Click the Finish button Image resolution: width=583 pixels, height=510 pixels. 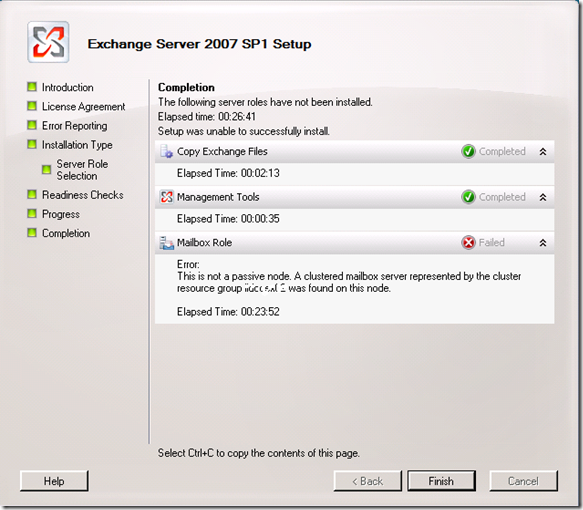click(441, 481)
